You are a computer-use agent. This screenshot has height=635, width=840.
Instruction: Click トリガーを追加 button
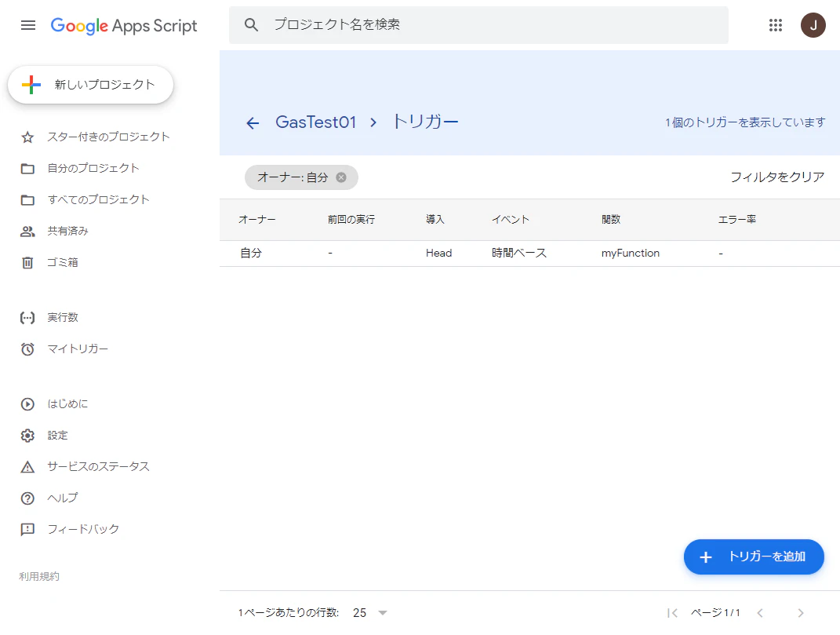(x=754, y=557)
